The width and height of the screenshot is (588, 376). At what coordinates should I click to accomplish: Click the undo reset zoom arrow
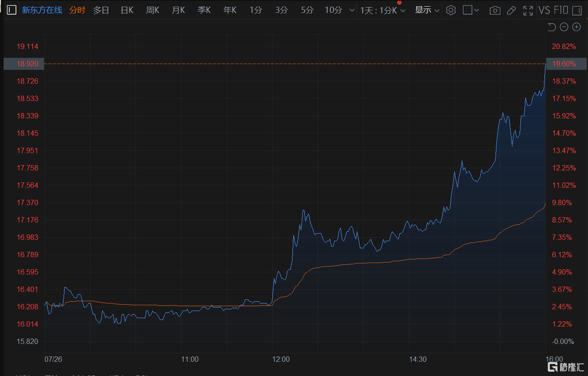pyautogui.click(x=552, y=27)
